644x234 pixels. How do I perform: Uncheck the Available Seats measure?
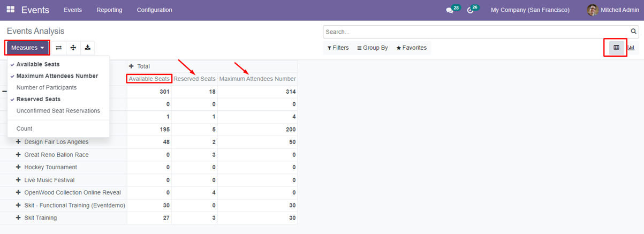[x=37, y=64]
